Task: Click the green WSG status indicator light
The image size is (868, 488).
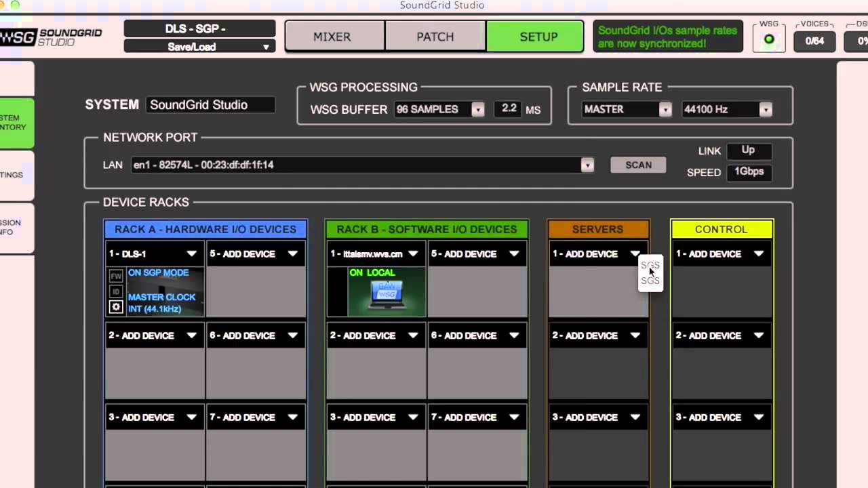Action: [769, 39]
